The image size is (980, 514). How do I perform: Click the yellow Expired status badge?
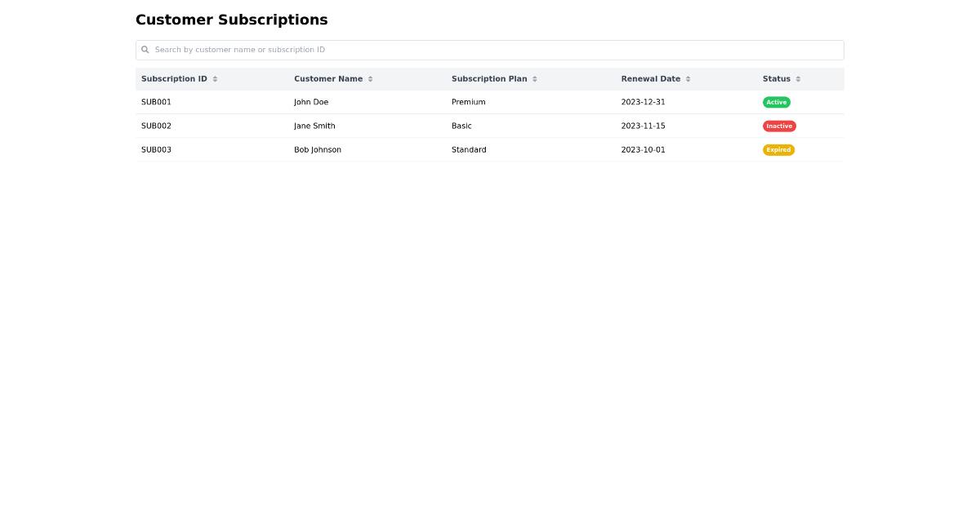coord(778,149)
